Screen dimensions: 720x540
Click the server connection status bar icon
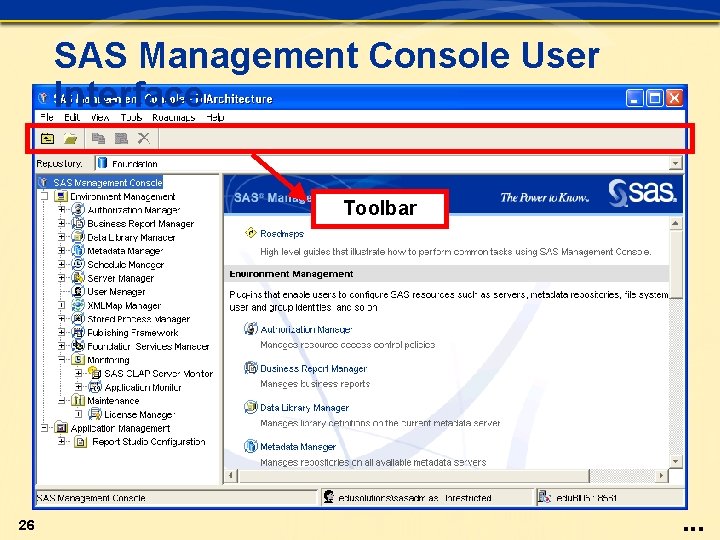tap(544, 497)
